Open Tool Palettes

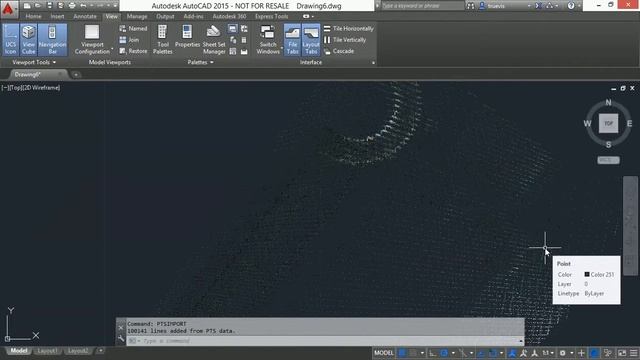point(162,40)
